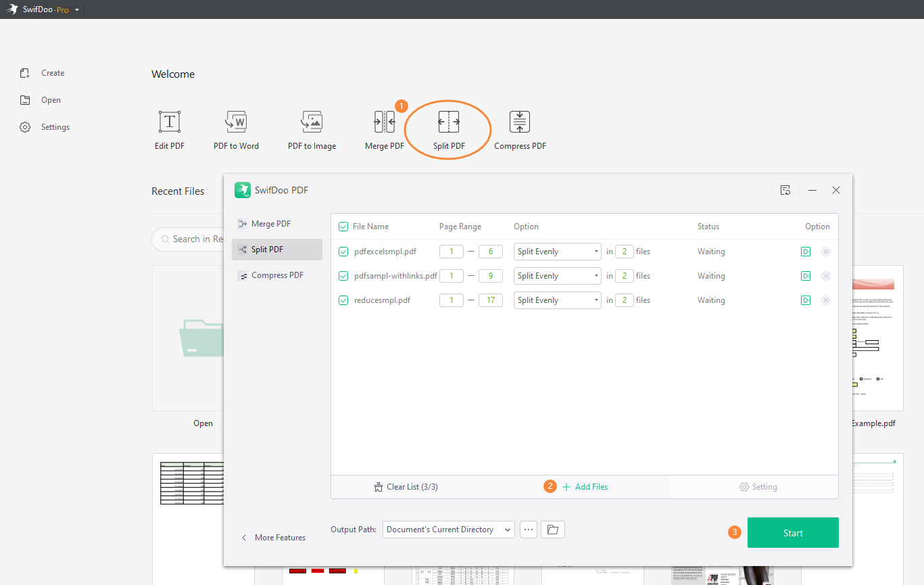The image size is (924, 585).
Task: Switch to Merge PDF tab in dialog
Action: 276,224
